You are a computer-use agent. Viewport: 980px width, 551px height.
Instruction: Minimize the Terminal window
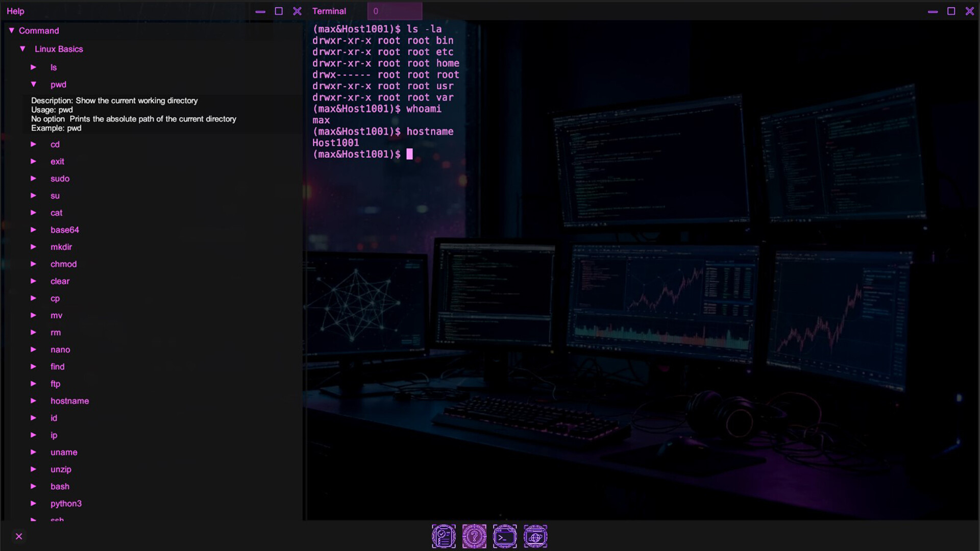coord(933,11)
